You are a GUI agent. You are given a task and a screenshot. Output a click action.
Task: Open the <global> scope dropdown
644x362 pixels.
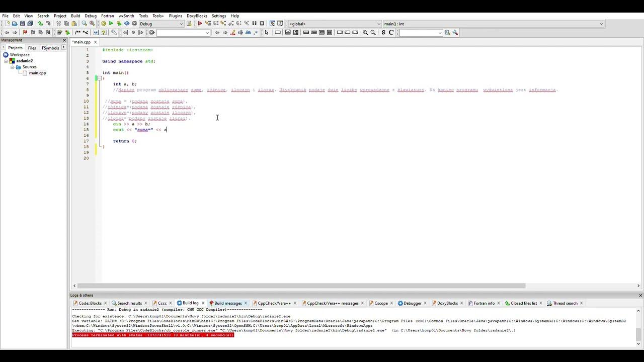(379, 24)
